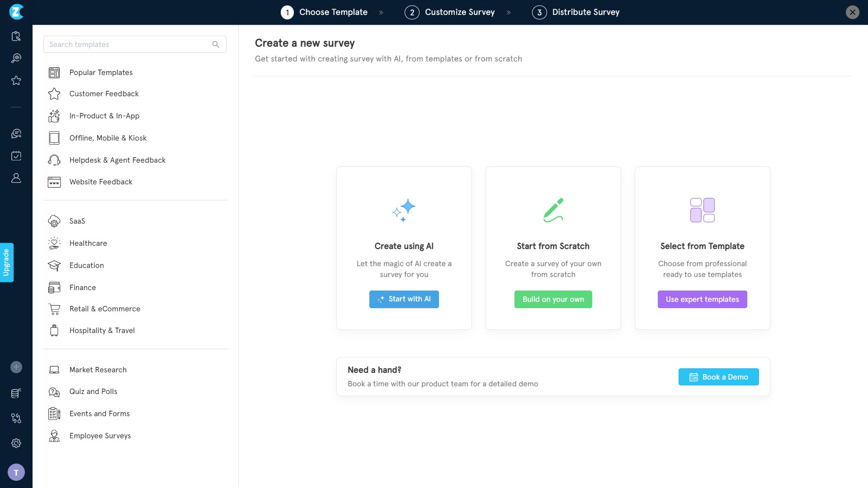Open the search insights icon in the sidebar

click(16, 58)
